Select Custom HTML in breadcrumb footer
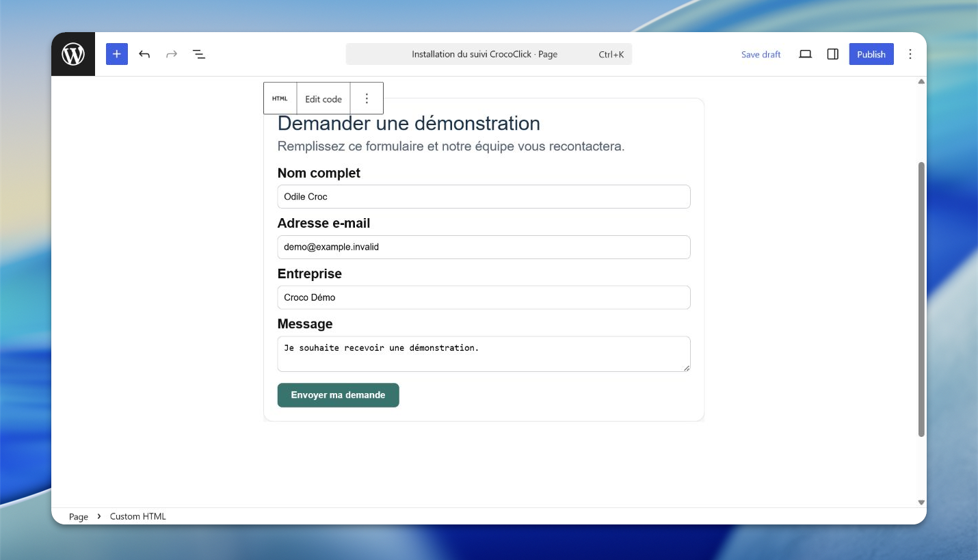This screenshot has height=560, width=978. pos(138,516)
